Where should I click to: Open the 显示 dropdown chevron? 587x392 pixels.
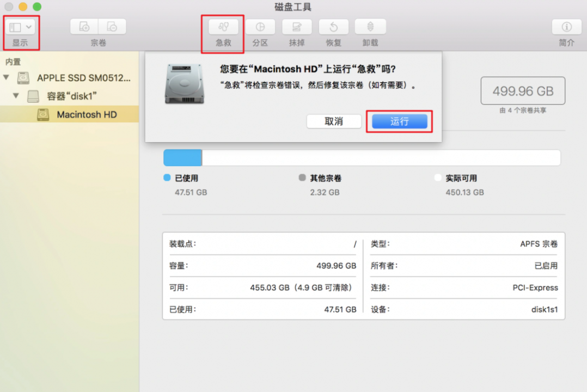click(x=29, y=27)
